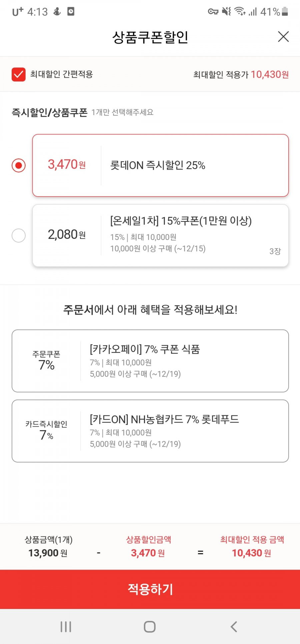Screen dimensions: 300x644
Task: Select the 15% 온세일1차 coupon radio button
Action: (19, 235)
